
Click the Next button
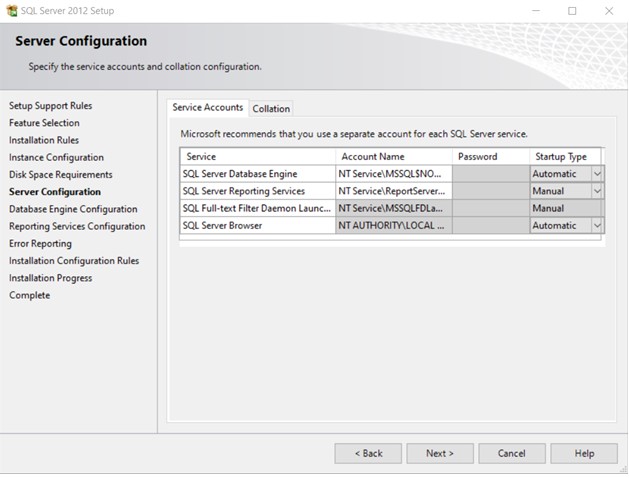[440, 454]
